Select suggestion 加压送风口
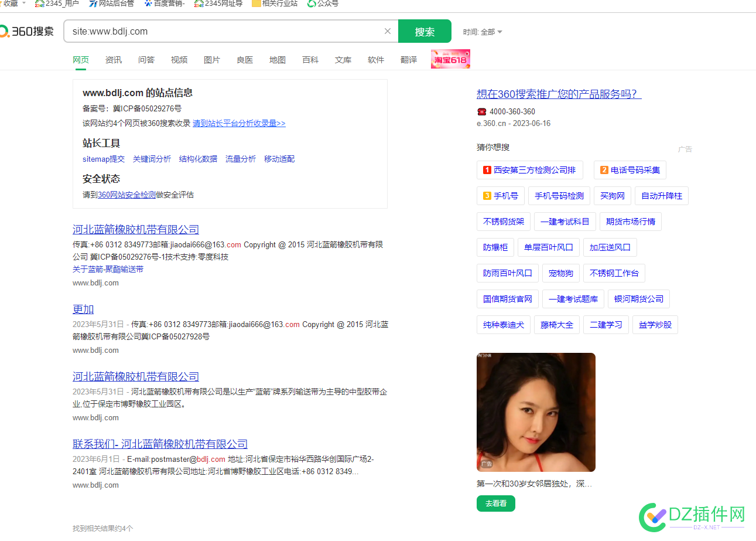Viewport: 756px width, 541px height. (x=610, y=247)
